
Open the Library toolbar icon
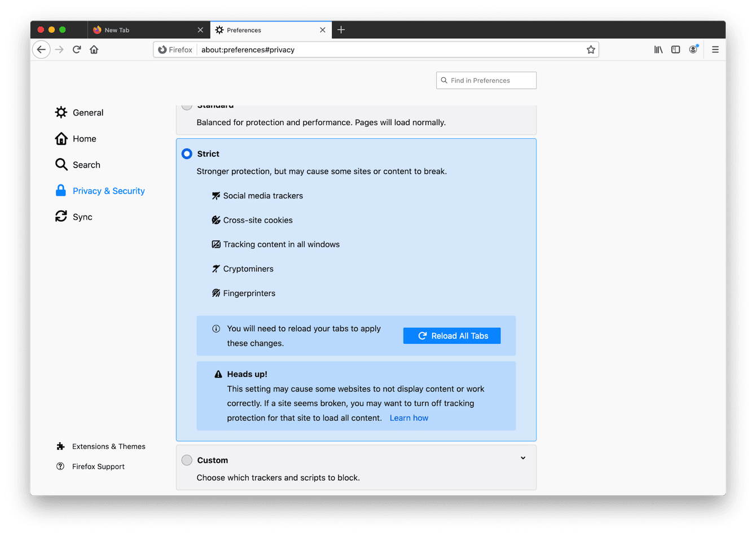pos(658,50)
